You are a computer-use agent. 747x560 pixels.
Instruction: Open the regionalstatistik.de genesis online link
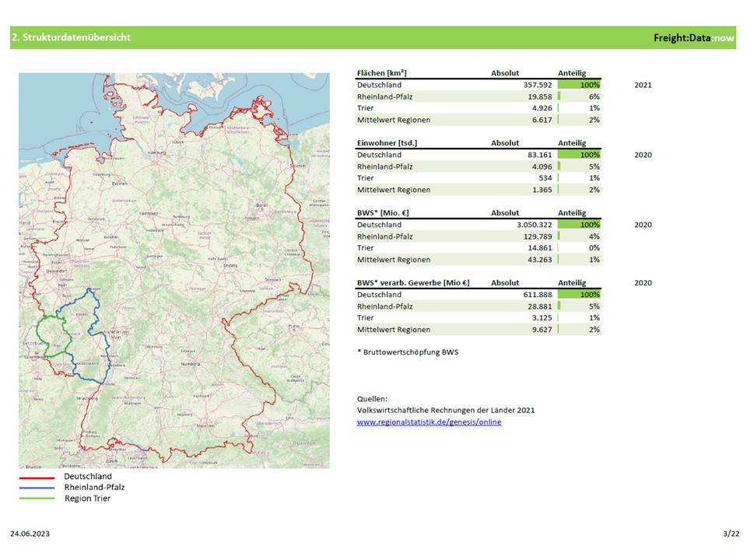pyautogui.click(x=429, y=422)
